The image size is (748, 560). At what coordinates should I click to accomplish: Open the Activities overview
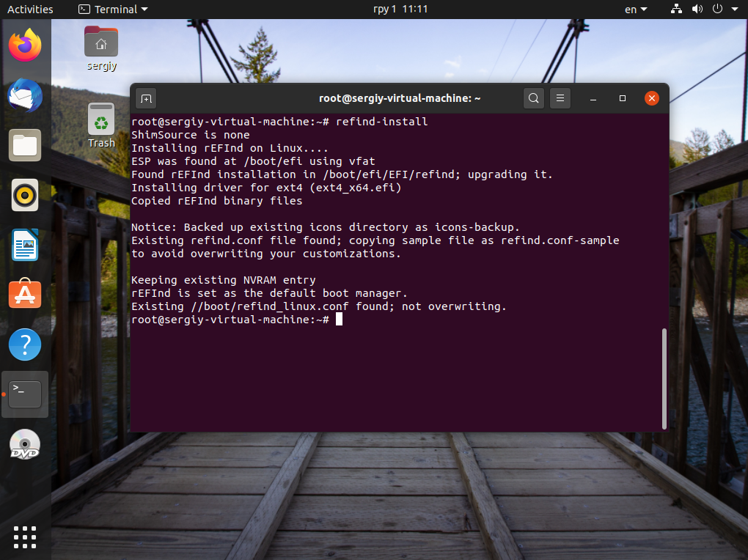click(30, 9)
